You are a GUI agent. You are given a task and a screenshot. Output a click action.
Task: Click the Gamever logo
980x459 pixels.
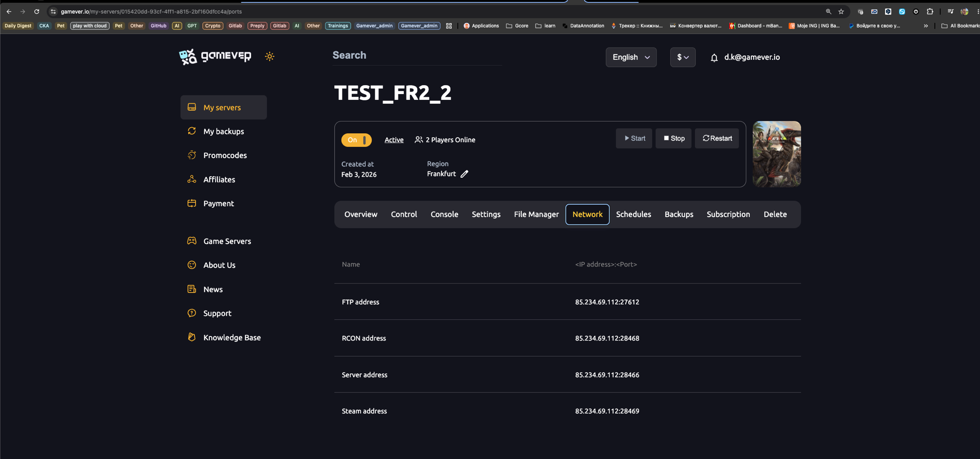pos(215,57)
